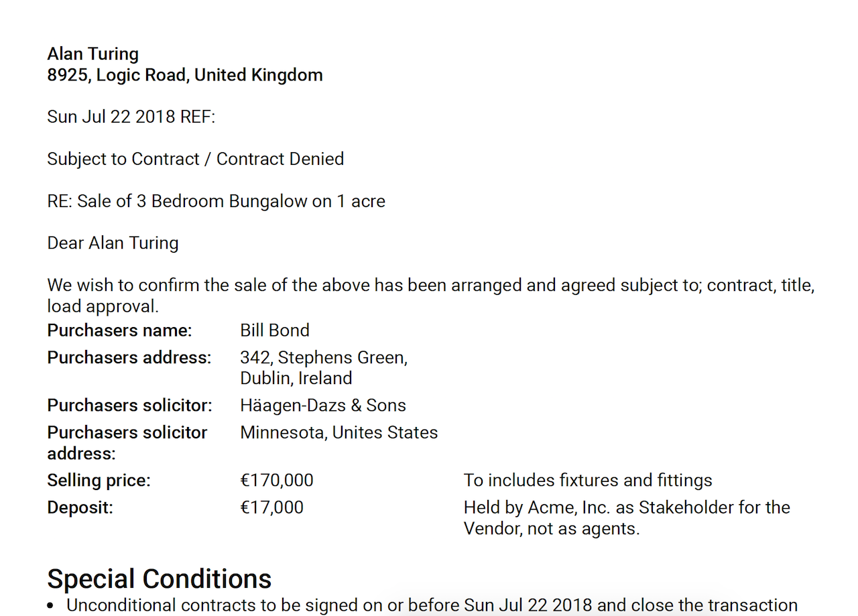Click the Alan Turing name heading
Image resolution: width=858 pixels, height=616 pixels.
click(x=93, y=54)
